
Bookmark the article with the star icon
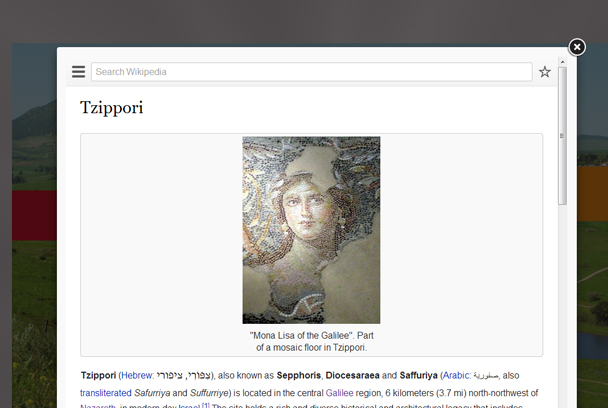[545, 72]
